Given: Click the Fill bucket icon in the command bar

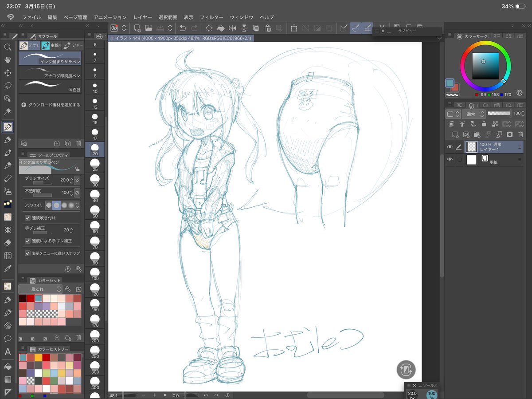Looking at the screenshot, I should click(x=221, y=28).
